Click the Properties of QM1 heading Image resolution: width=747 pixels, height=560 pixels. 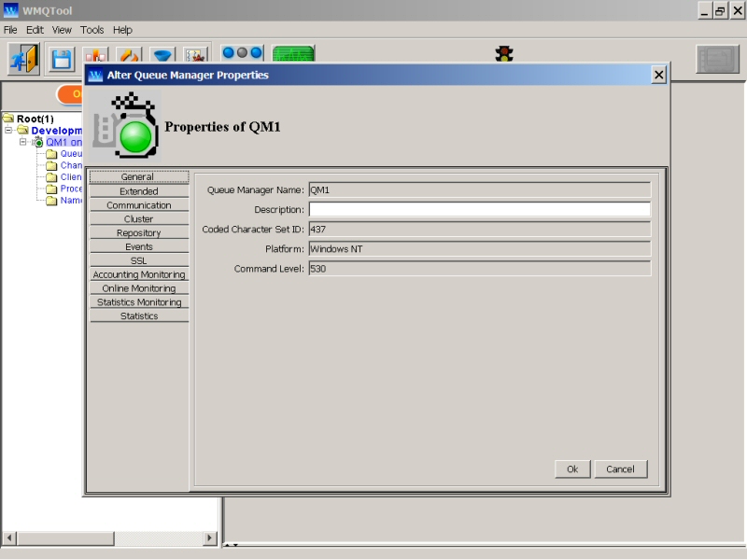[222, 127]
